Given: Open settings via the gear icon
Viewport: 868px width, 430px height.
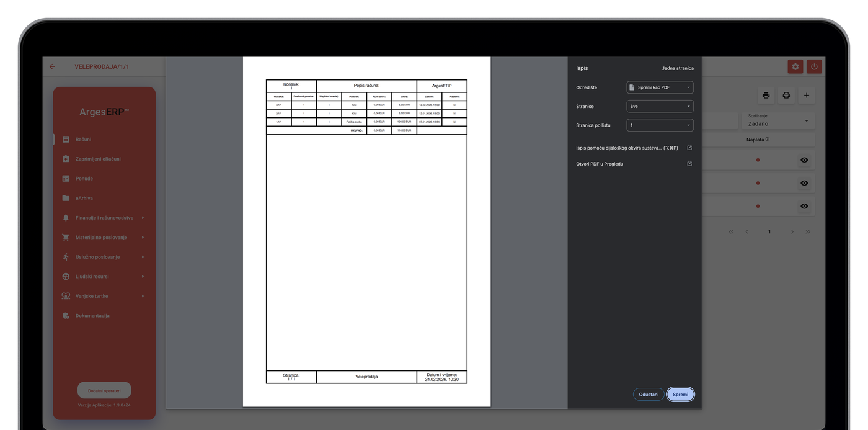Looking at the screenshot, I should pos(795,67).
